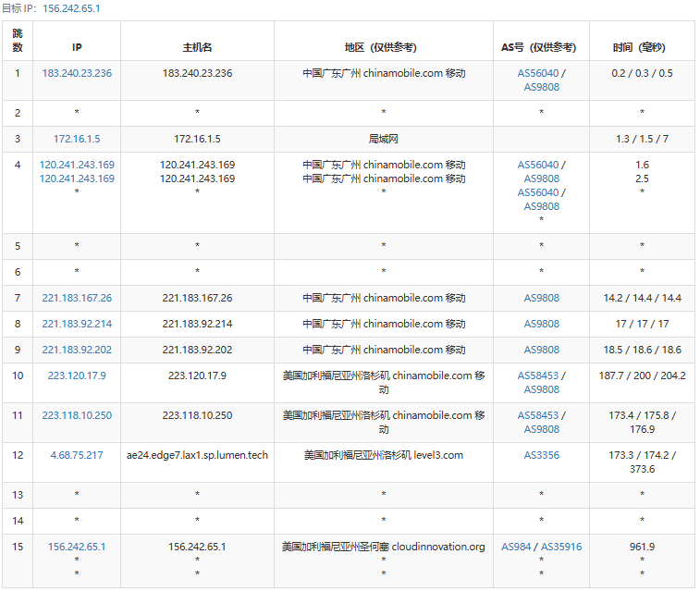Open AS58453 link in hop 10 row

point(538,376)
